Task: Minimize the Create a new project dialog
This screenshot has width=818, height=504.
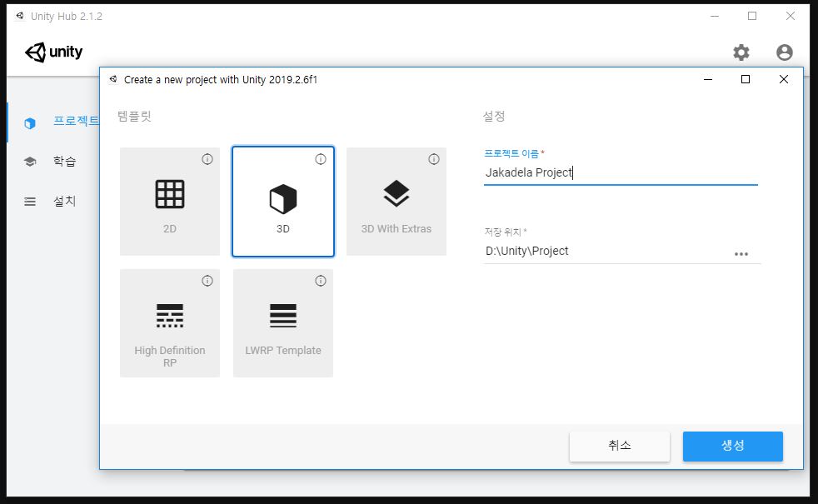Action: point(708,79)
